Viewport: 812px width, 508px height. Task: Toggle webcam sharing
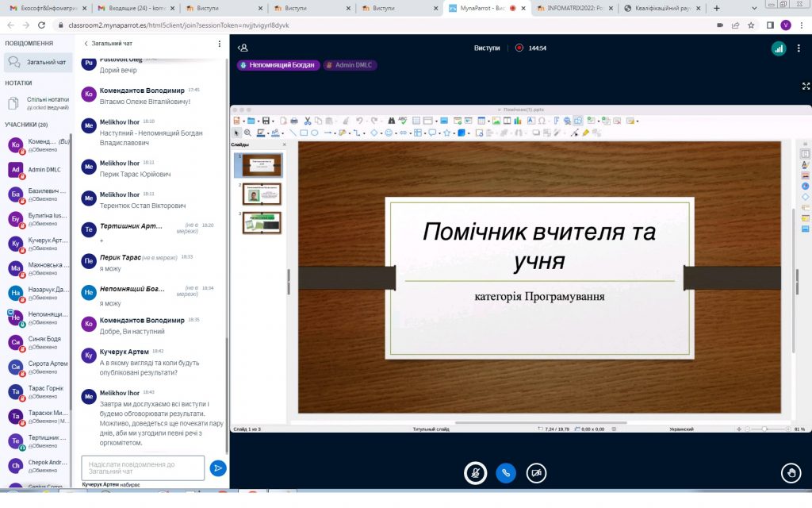click(x=537, y=472)
